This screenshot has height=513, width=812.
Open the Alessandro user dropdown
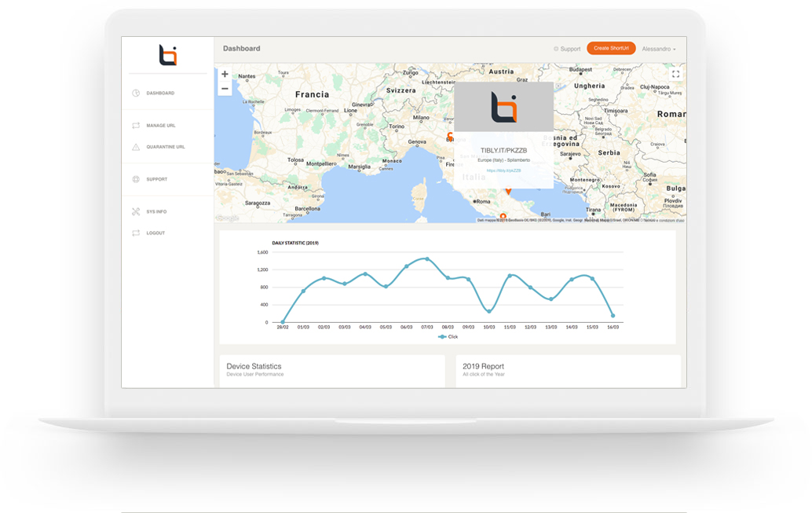[x=659, y=49]
